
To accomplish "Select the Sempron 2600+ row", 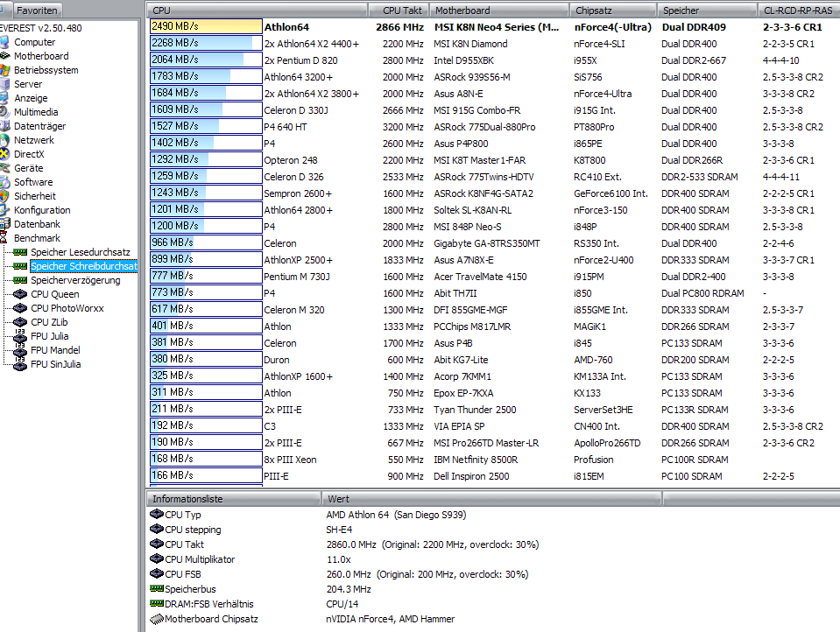I will point(493,193).
